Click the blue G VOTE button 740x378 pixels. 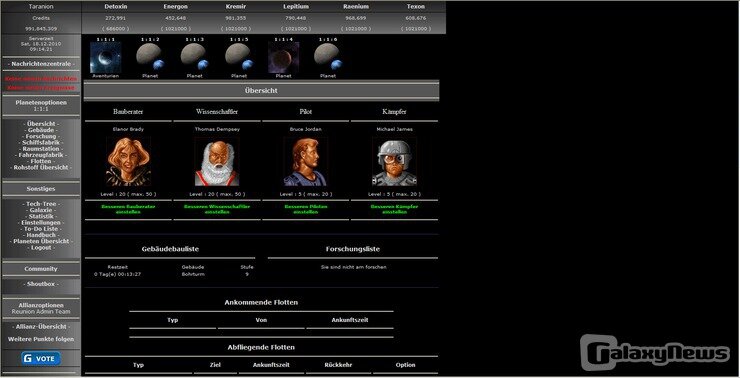[x=41, y=359]
